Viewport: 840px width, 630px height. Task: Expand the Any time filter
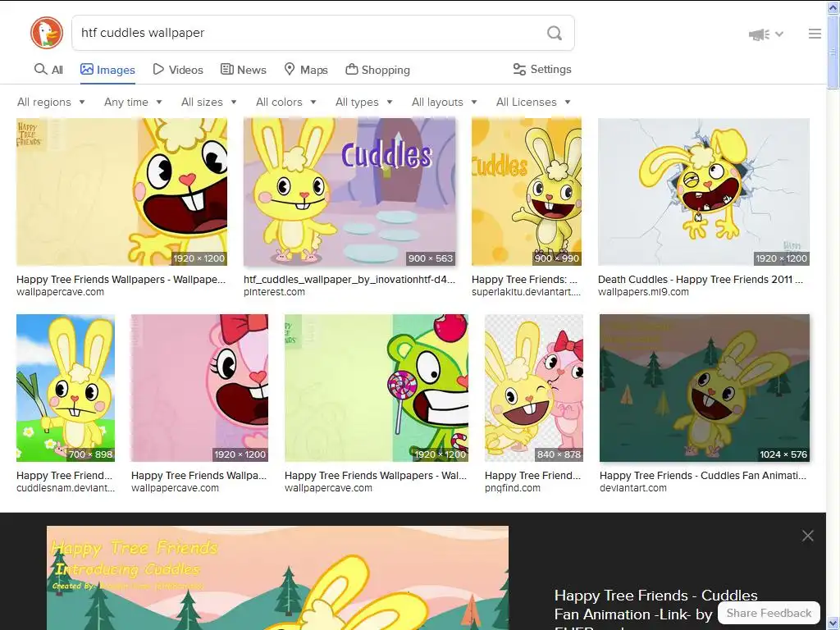(133, 102)
